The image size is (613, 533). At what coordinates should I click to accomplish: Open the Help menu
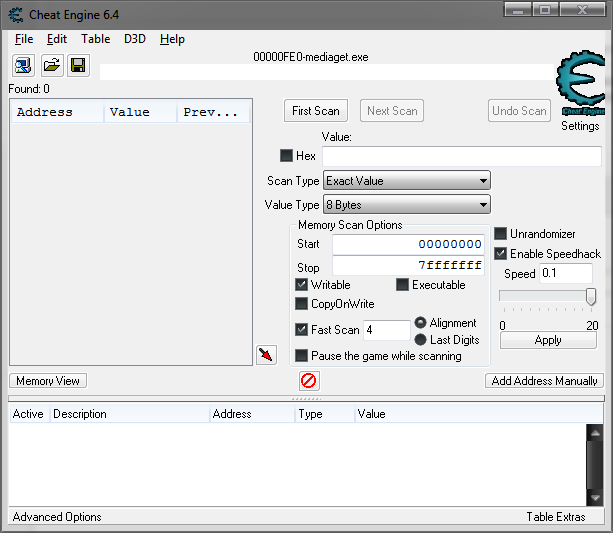coord(172,39)
